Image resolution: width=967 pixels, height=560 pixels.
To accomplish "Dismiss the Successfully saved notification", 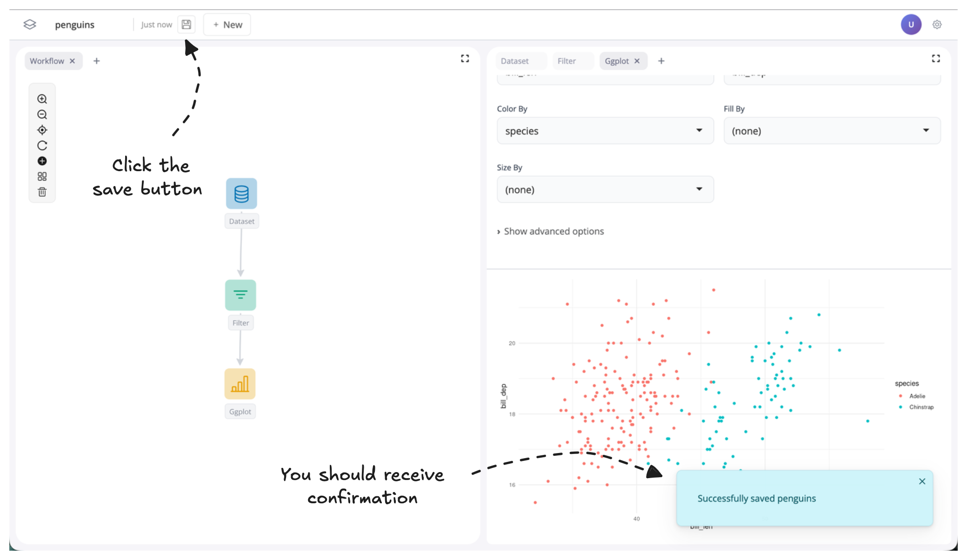I will tap(922, 482).
